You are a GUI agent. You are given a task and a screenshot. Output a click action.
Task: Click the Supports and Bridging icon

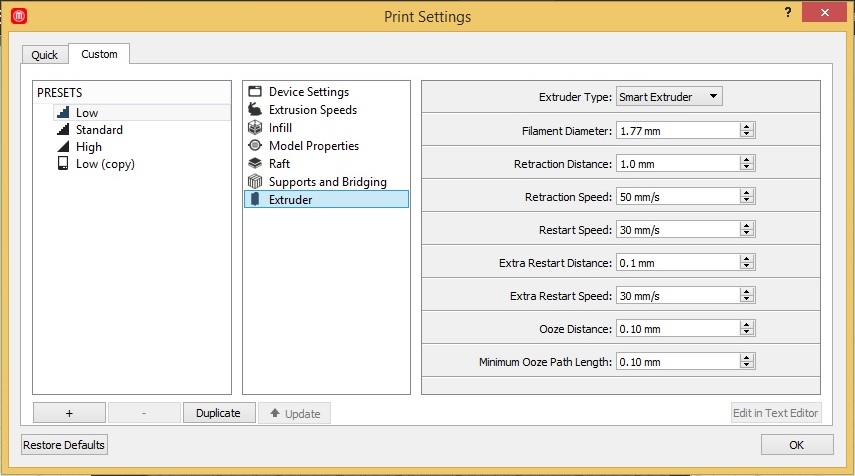click(254, 182)
